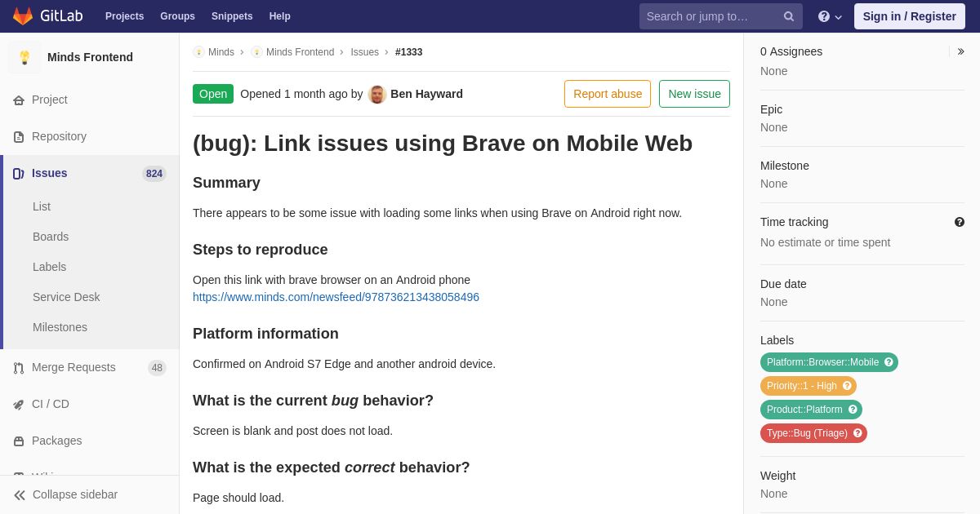
Task: Click the Milestone heading
Action: pyautogui.click(x=785, y=166)
